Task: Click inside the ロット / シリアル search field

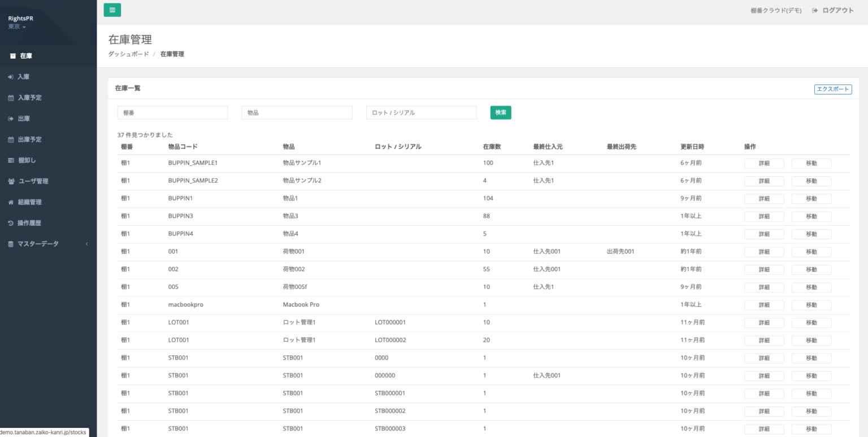Action: point(421,112)
